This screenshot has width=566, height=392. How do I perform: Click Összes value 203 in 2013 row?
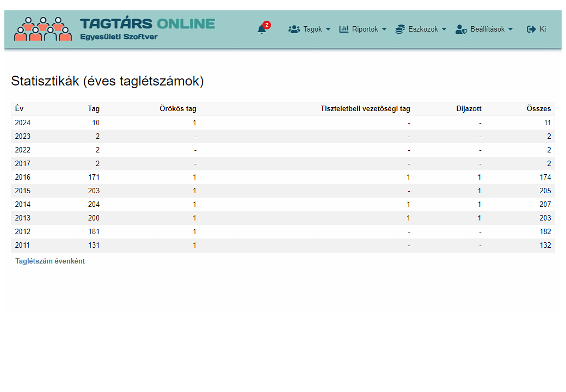coord(545,218)
